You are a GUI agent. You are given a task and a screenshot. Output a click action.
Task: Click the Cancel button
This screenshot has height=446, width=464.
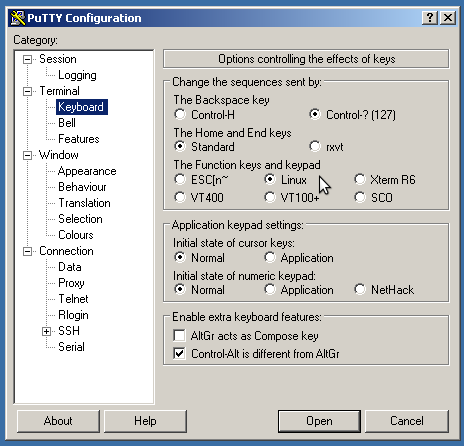coord(407,421)
